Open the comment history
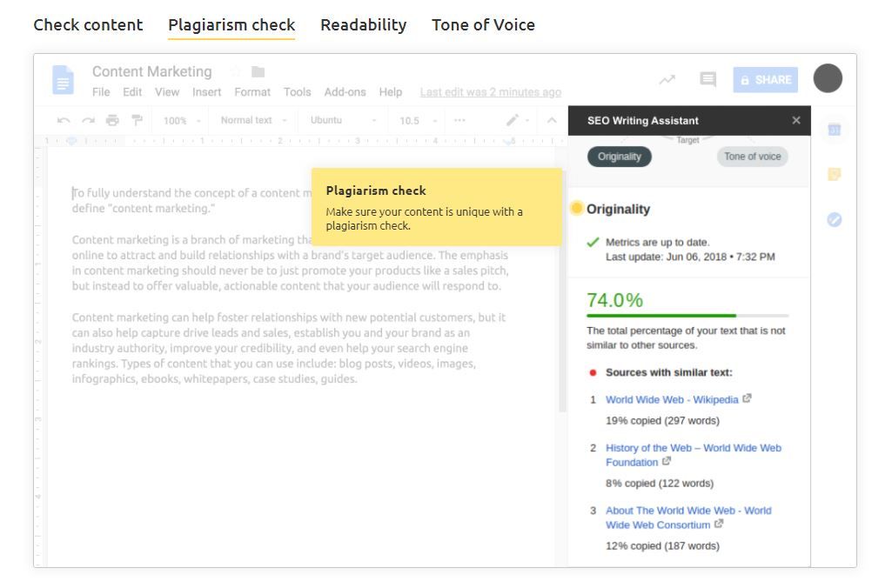Viewport: 892px width, 588px height. point(708,78)
